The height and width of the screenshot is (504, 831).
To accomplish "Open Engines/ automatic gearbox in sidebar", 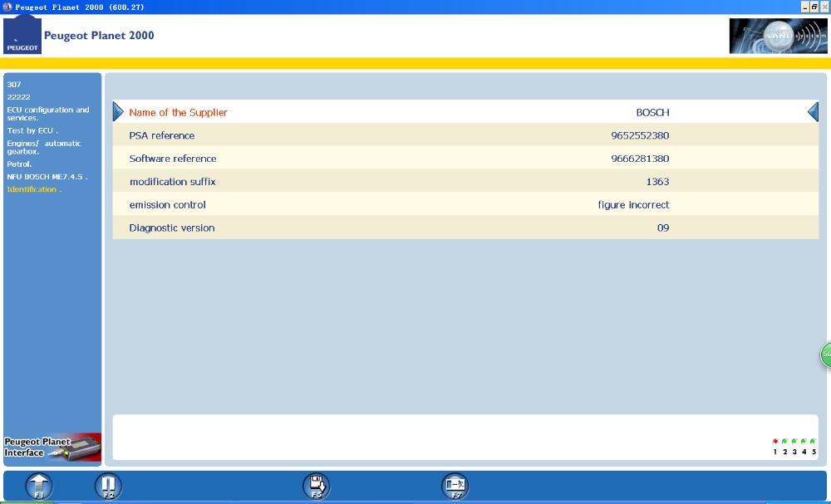I will tap(44, 147).
